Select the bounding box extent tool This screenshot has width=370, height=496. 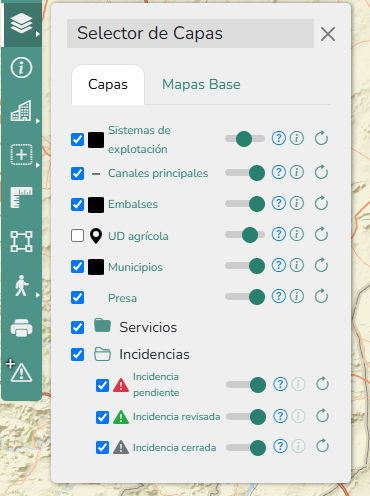(x=21, y=241)
